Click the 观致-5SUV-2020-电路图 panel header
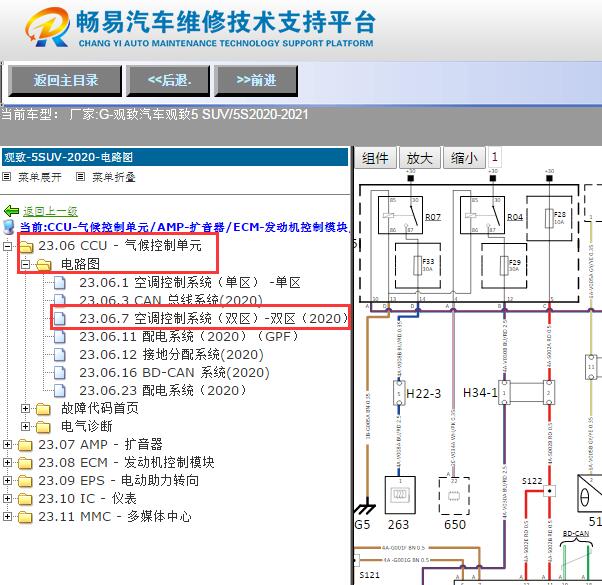 [175, 157]
